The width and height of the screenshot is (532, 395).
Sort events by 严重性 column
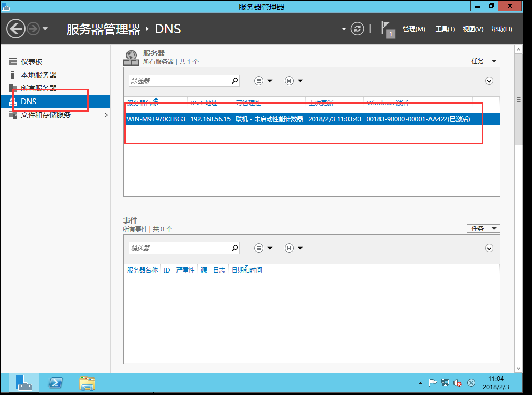pyautogui.click(x=185, y=270)
